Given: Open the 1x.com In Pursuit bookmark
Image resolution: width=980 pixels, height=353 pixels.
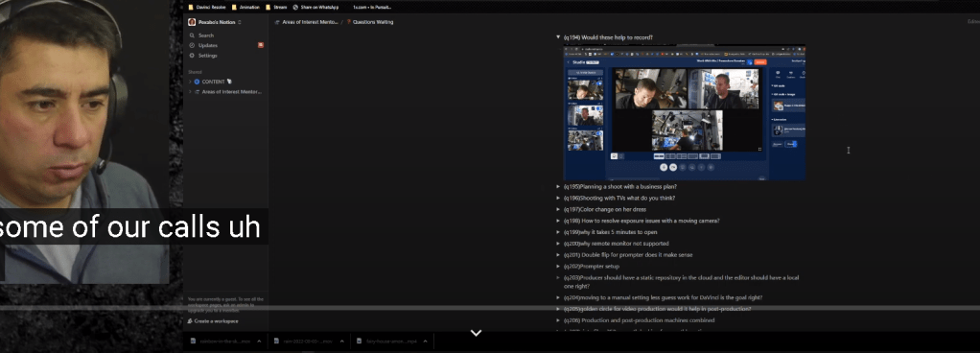Looking at the screenshot, I should (x=372, y=7).
